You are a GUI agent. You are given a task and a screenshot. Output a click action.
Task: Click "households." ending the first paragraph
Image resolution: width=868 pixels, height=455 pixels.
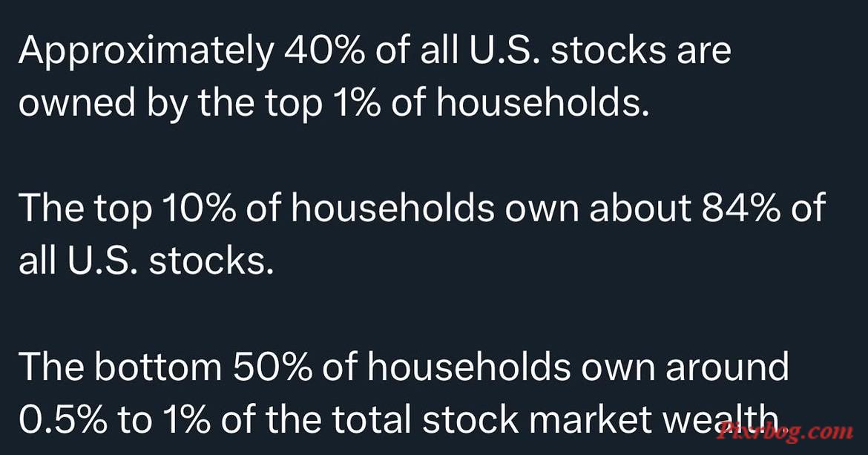point(542,103)
